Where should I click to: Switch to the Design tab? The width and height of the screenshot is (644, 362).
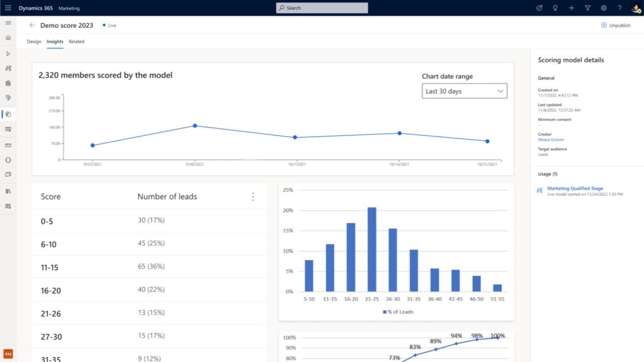[x=34, y=41]
